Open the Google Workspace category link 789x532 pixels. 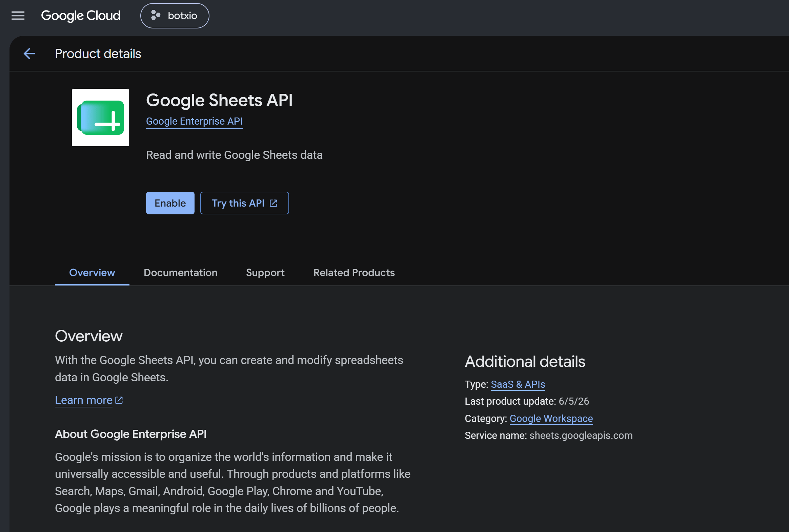coord(551,418)
